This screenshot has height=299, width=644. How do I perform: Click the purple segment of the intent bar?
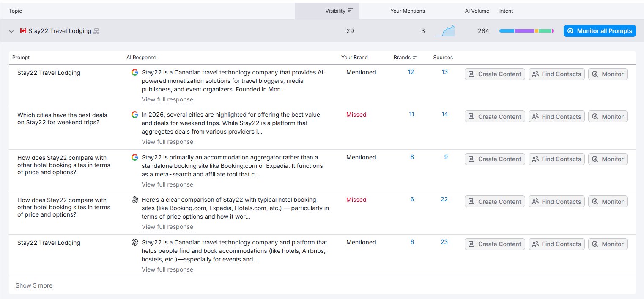(524, 31)
